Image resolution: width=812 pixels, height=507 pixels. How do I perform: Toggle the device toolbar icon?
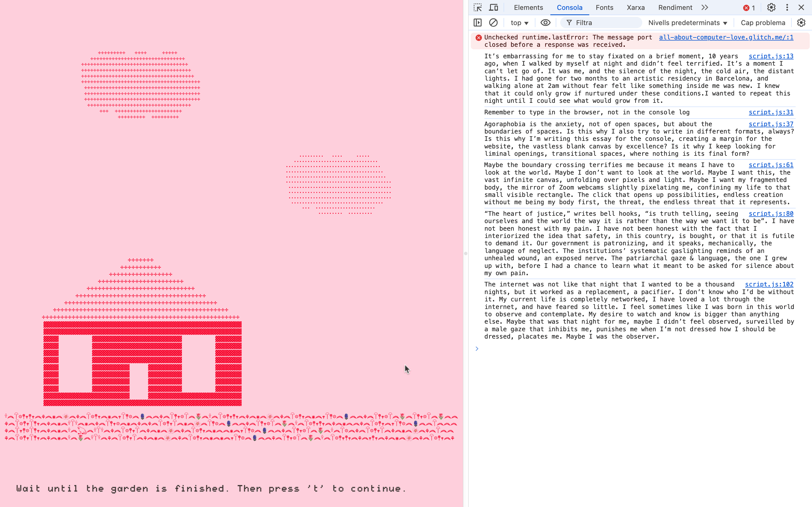pyautogui.click(x=493, y=7)
